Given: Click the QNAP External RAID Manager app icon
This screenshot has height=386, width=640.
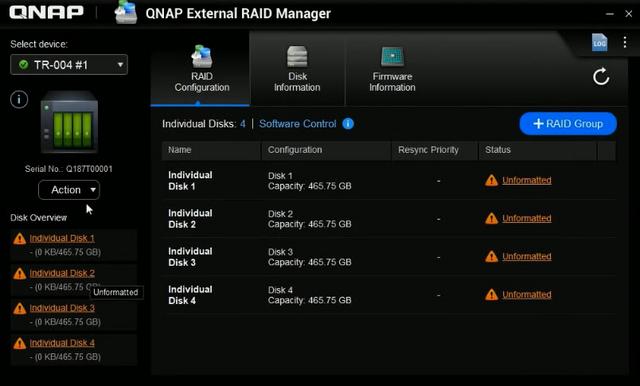Looking at the screenshot, I should pyautogui.click(x=126, y=13).
